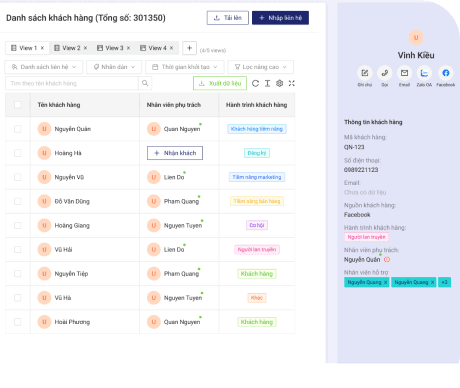This screenshot has width=460, height=388.
Task: Add a new view with plus button
Action: [x=189, y=48]
